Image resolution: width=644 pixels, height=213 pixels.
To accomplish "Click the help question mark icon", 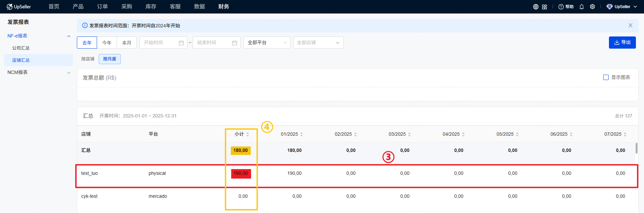I will click(561, 7).
